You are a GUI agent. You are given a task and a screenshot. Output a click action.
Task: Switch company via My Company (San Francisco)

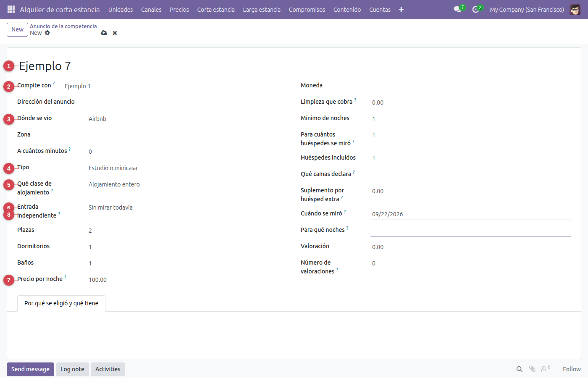pyautogui.click(x=527, y=9)
